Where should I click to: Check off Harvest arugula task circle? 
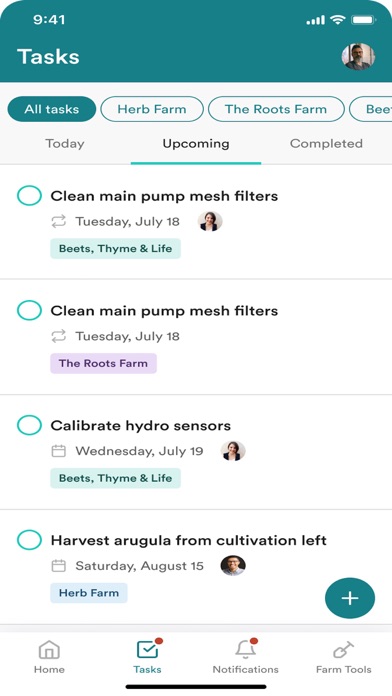[x=29, y=540]
